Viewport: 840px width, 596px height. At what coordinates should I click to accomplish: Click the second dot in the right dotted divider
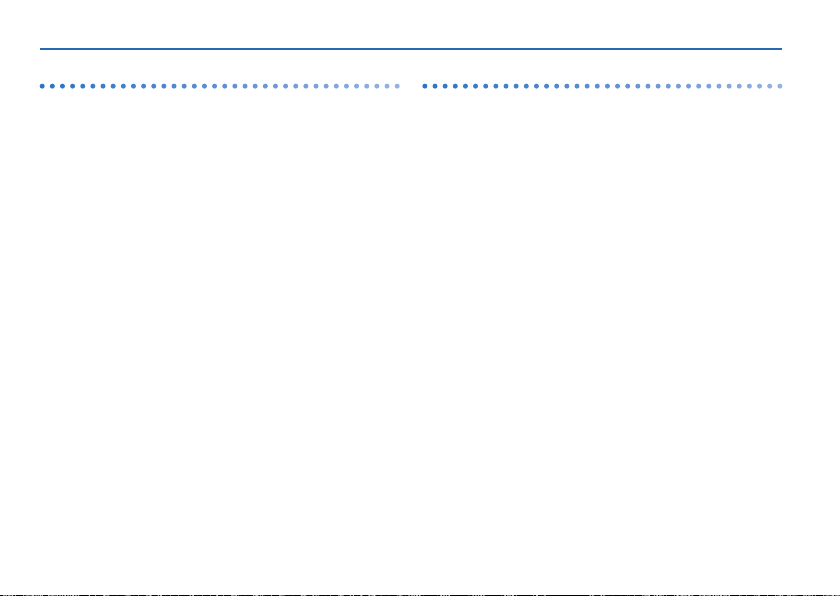[435, 86]
